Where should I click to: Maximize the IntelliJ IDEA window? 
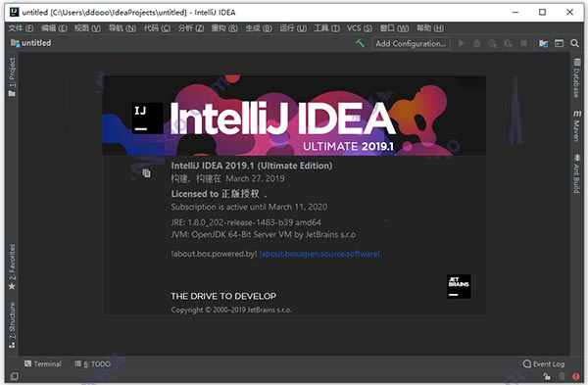coord(542,12)
